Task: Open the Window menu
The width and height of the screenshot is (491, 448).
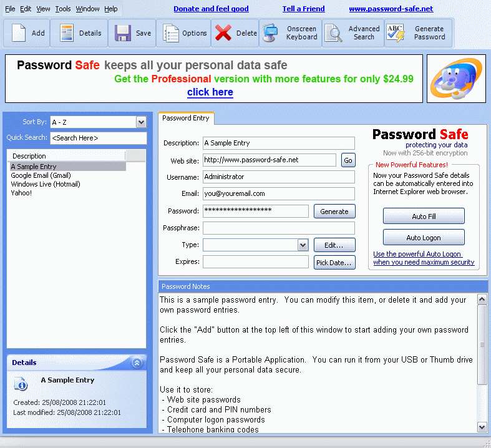Action: point(88,9)
